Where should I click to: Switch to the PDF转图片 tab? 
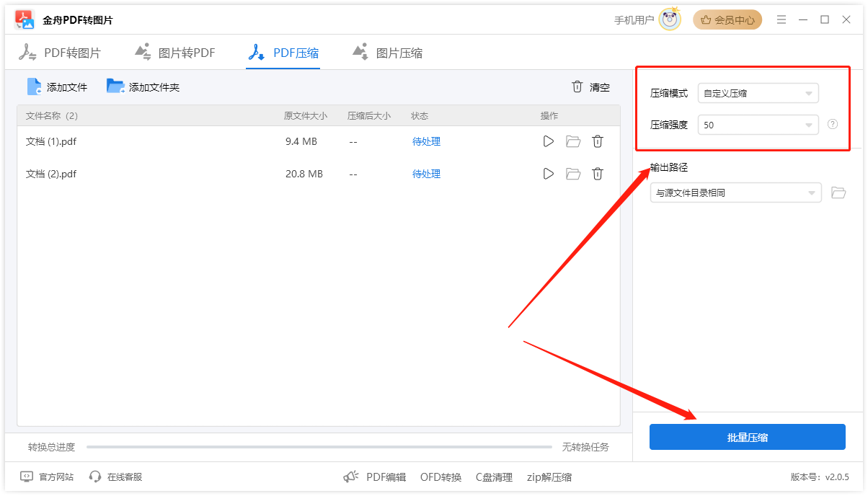[60, 53]
